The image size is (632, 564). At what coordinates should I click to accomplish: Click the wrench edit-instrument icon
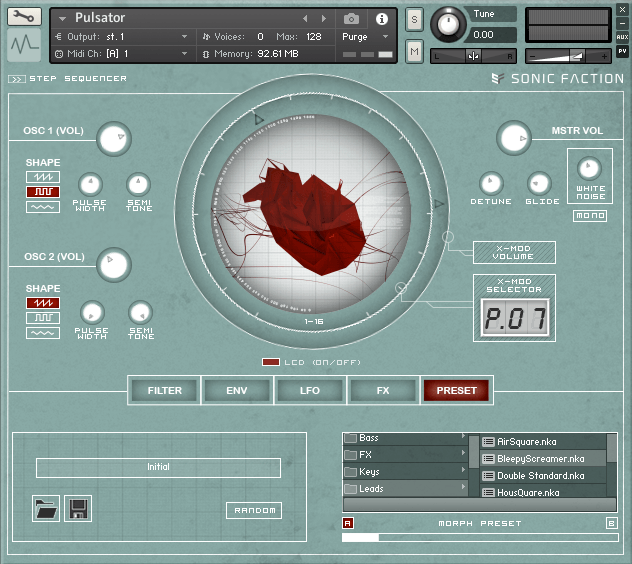(x=25, y=17)
